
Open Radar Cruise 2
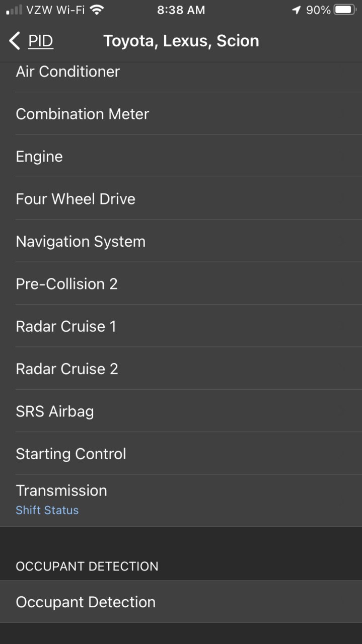pyautogui.click(x=181, y=368)
